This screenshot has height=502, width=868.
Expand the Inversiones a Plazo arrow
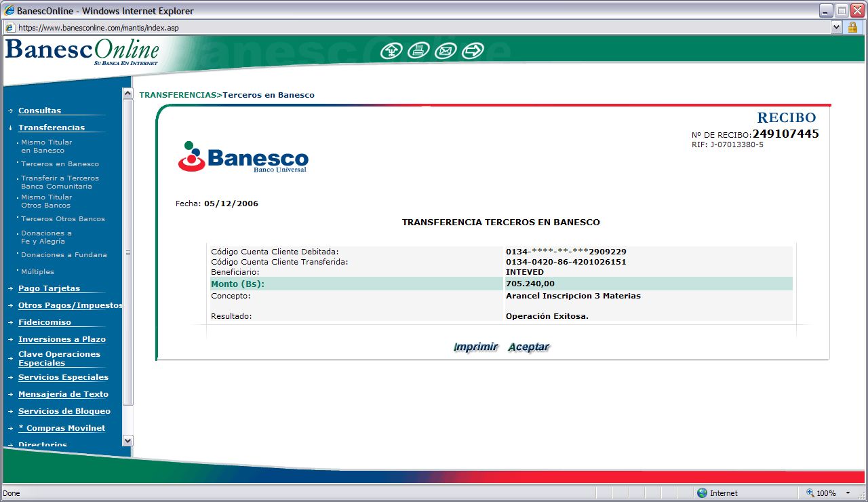pos(10,340)
